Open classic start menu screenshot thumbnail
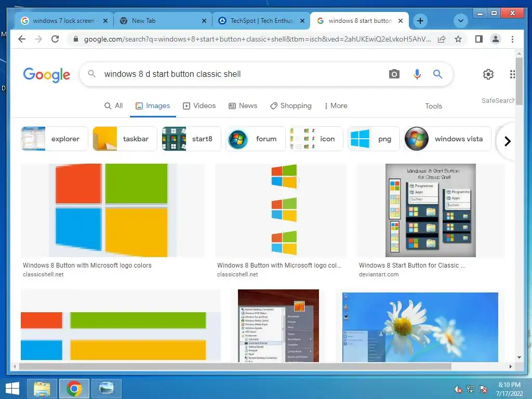Viewport: 532px width, 399px height. [x=278, y=326]
